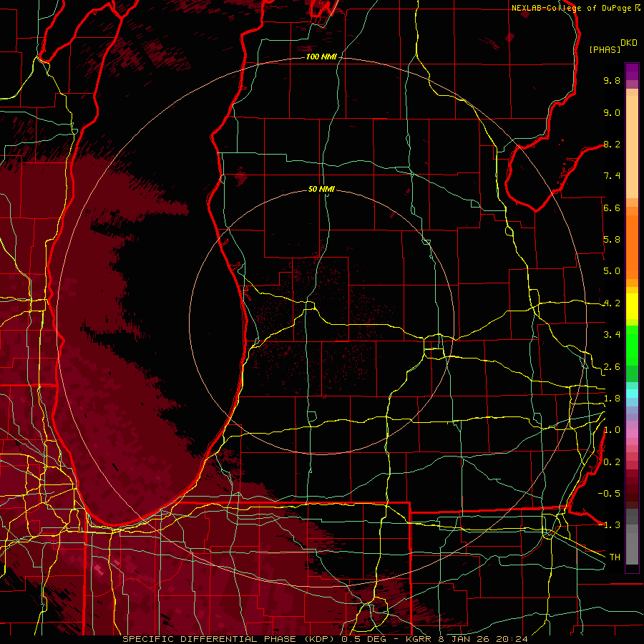Click the 0.2 value on the color scale
The width and height of the screenshot is (644, 644).
[612, 462]
